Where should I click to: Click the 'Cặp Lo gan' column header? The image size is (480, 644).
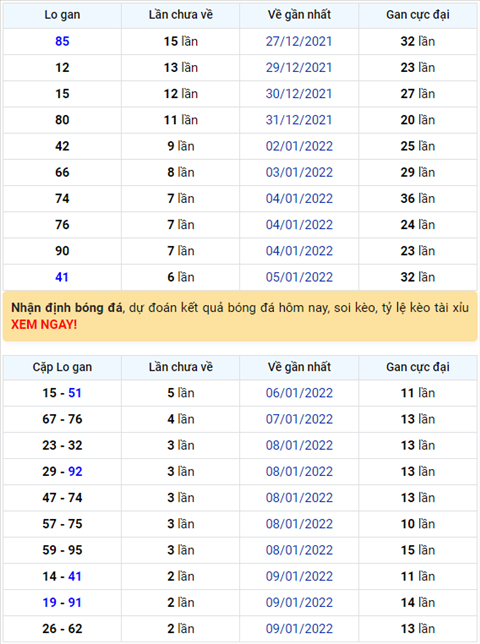62,367
